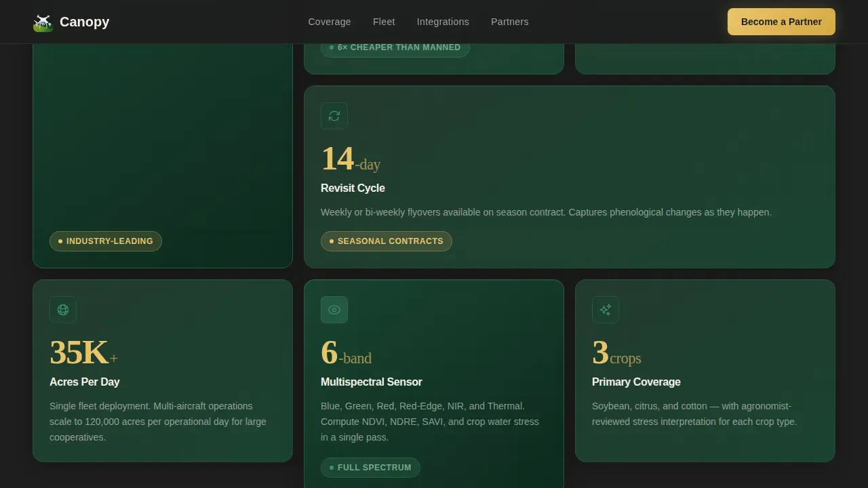The width and height of the screenshot is (868, 488).
Task: Click the Canopy brand name
Action: pyautogui.click(x=84, y=22)
